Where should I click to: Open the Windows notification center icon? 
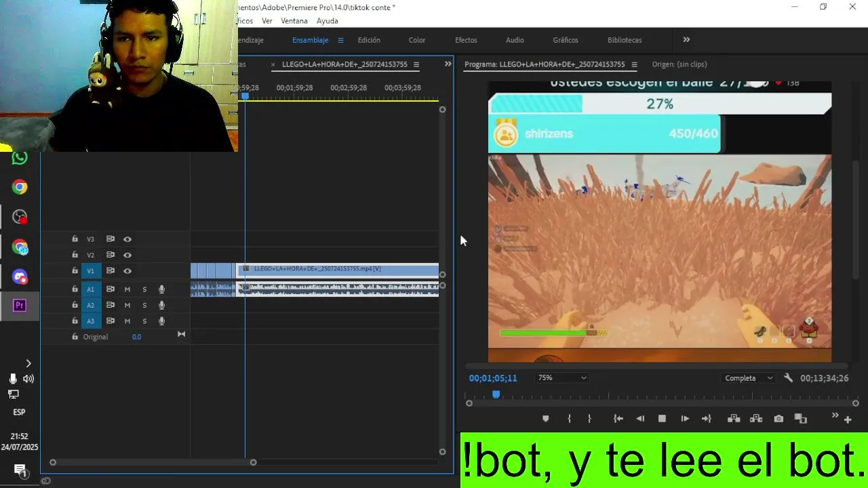point(20,470)
